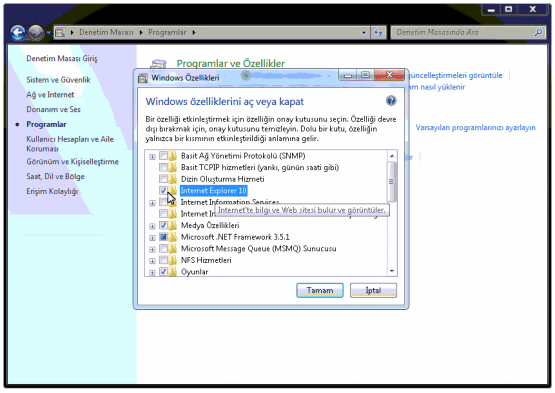
Task: Click the Programlar ve Özellikler icon
Action: [158, 64]
